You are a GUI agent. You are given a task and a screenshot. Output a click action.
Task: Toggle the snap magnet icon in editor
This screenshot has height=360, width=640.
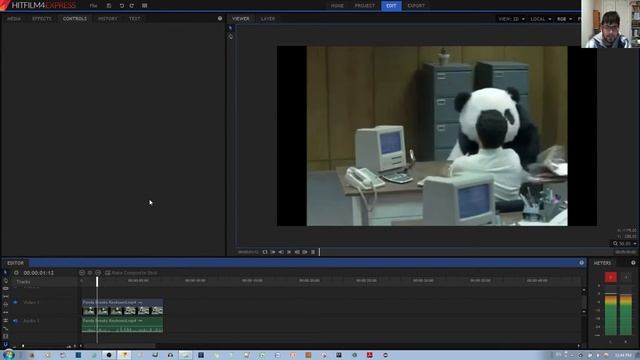pyautogui.click(x=5, y=344)
